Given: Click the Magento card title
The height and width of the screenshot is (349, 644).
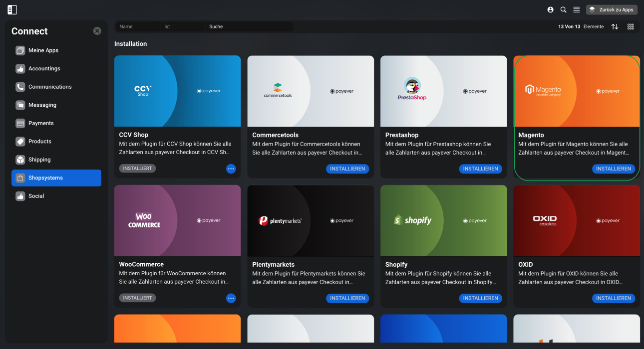Looking at the screenshot, I should click(x=531, y=135).
